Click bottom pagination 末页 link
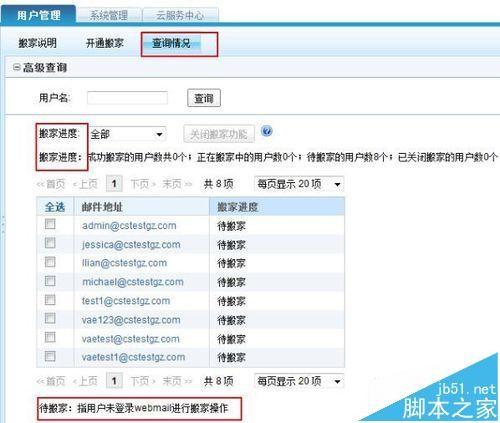This screenshot has height=423, width=500. [x=177, y=381]
